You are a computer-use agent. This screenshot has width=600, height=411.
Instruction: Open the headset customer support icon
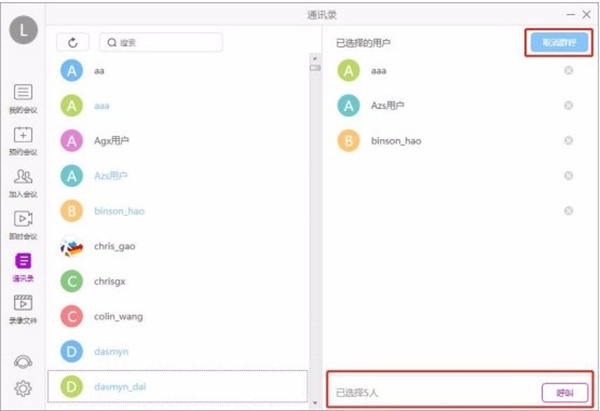click(x=23, y=361)
